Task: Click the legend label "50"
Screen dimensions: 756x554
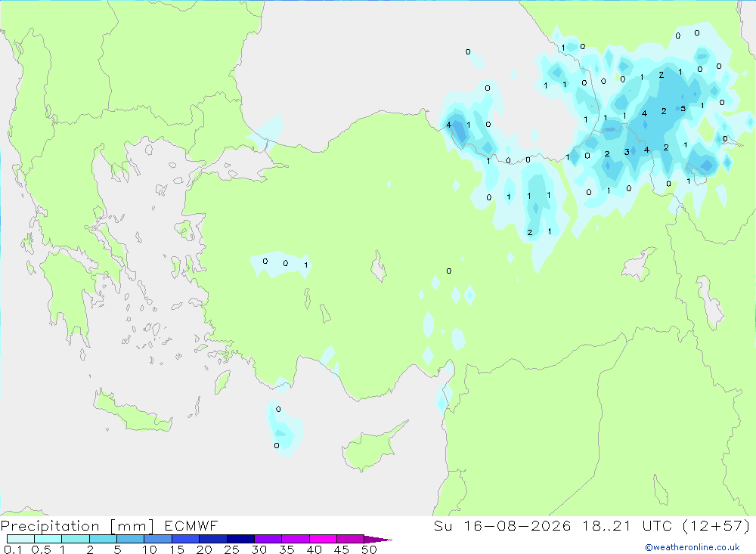Action: (x=369, y=549)
